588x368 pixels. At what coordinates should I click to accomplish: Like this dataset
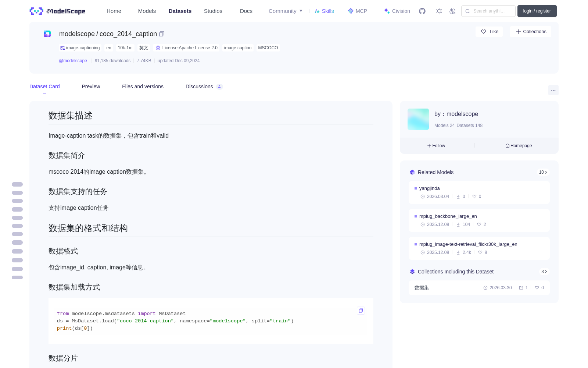tap(490, 32)
